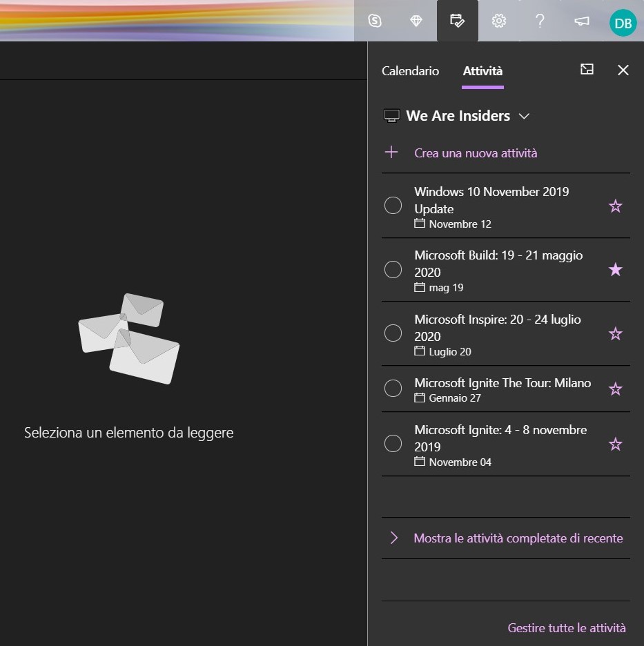Screen dimensions: 644x646
Task: Mark Windows 10 November 2019 Update as complete
Action: coord(393,205)
